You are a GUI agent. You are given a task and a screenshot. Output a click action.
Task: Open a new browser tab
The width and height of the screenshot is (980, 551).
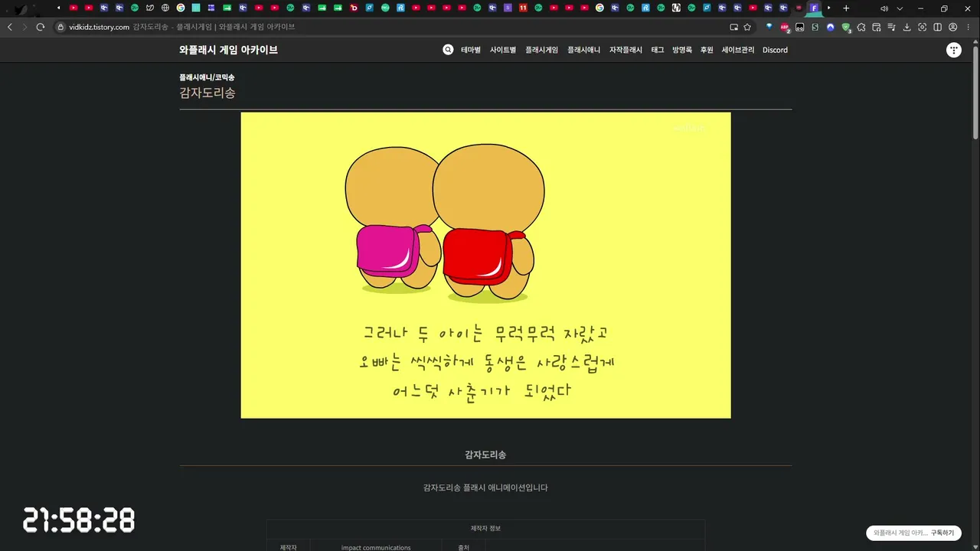click(x=846, y=8)
